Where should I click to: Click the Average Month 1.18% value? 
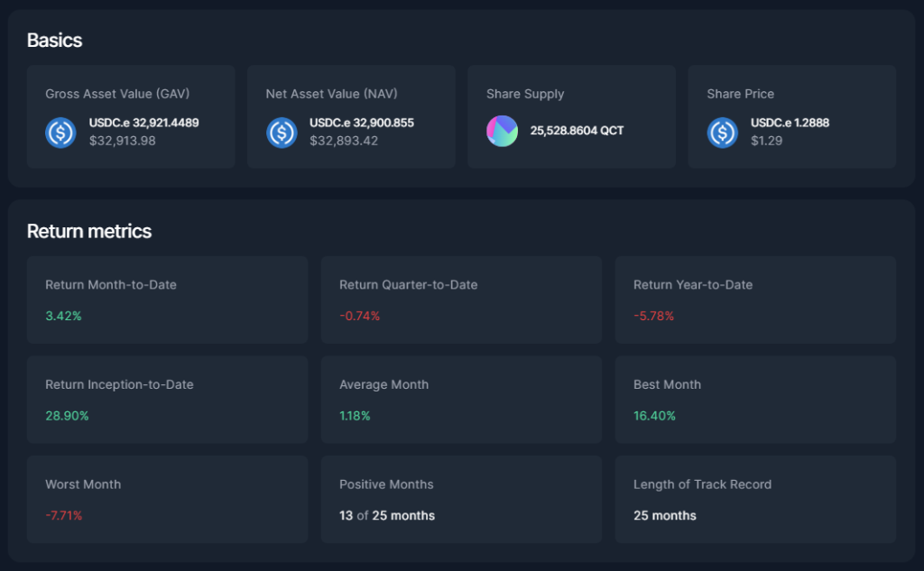click(355, 416)
